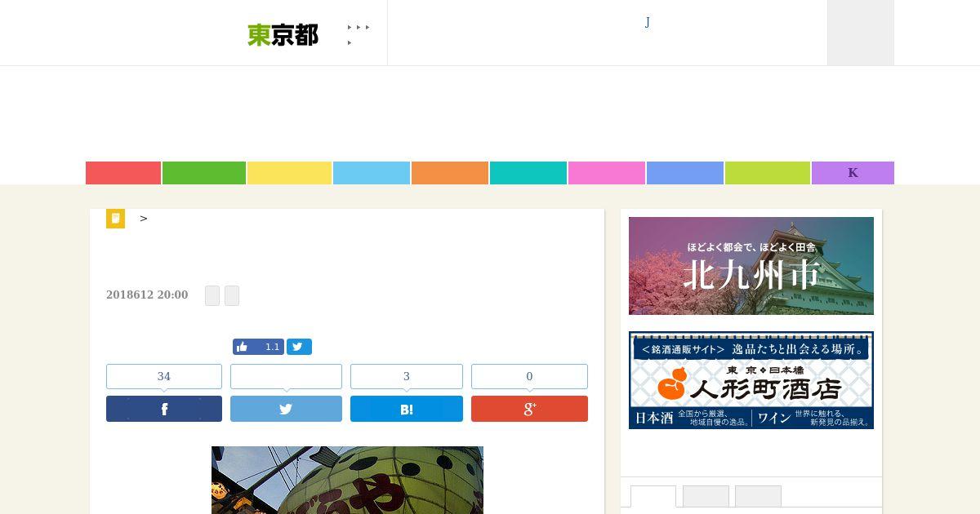This screenshot has height=514, width=980.
Task: Click the first gray tag box beside the date
Action: click(x=212, y=295)
